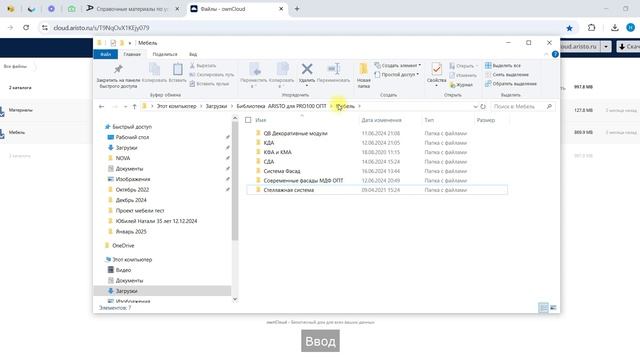This screenshot has height=360, width=640.
Task: Click Библиотека ARISTO для PRO100 ОПТ breadcrumb
Action: coord(281,106)
